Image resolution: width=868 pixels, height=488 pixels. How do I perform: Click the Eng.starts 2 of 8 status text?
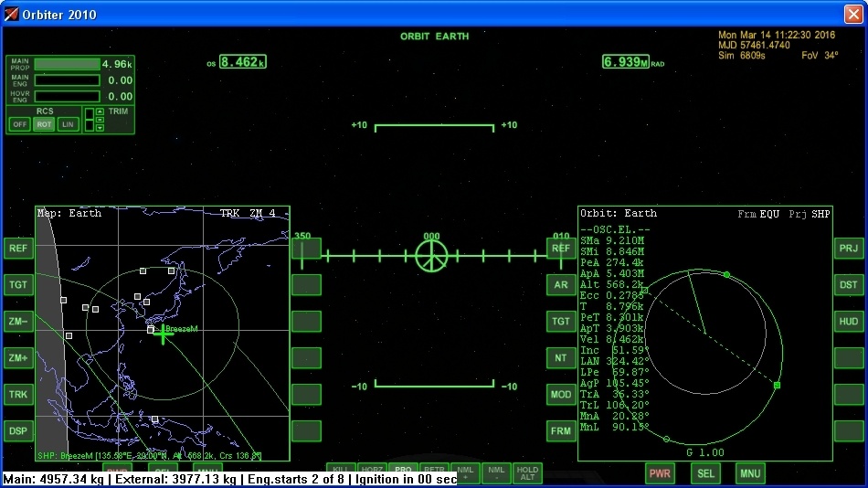pyautogui.click(x=297, y=479)
